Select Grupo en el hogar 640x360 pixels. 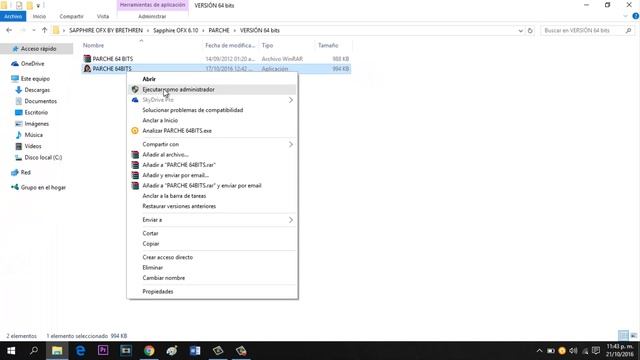[x=43, y=187]
